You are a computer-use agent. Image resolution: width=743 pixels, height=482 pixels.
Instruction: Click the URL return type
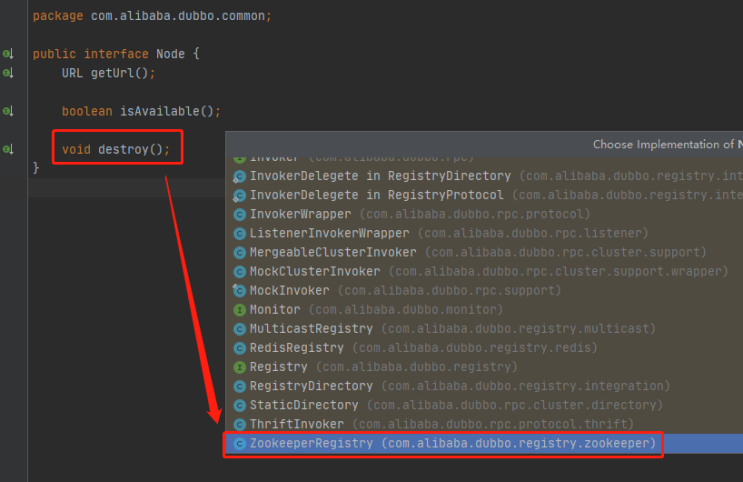72,73
